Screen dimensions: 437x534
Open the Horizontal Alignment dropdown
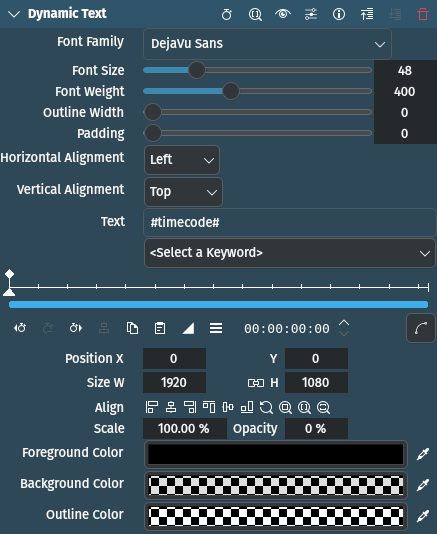pyautogui.click(x=182, y=160)
